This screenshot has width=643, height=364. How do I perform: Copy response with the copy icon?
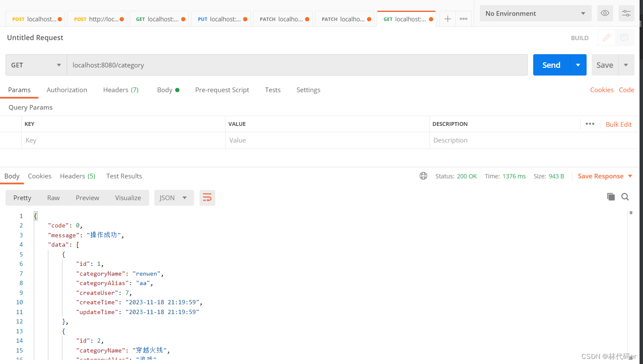tap(611, 197)
